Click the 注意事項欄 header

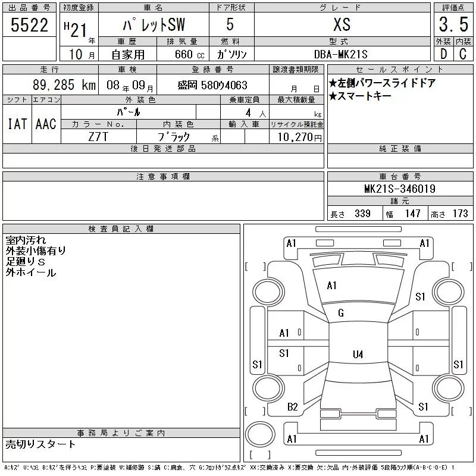(163, 176)
